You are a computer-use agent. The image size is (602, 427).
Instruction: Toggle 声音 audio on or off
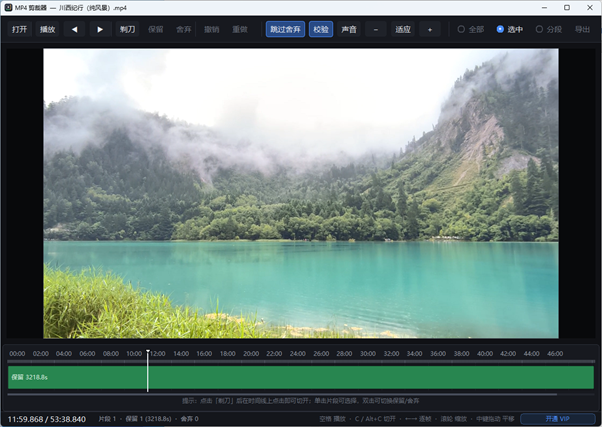pos(349,29)
